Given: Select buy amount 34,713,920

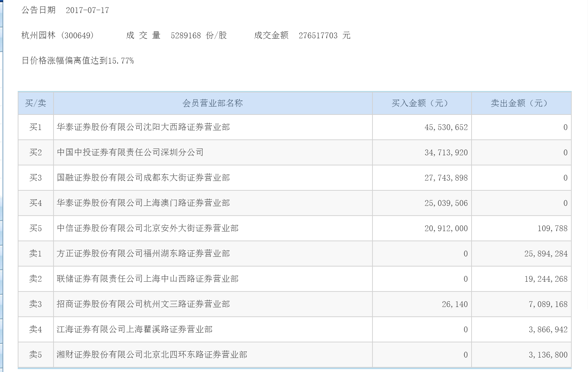Looking at the screenshot, I should [x=446, y=152].
